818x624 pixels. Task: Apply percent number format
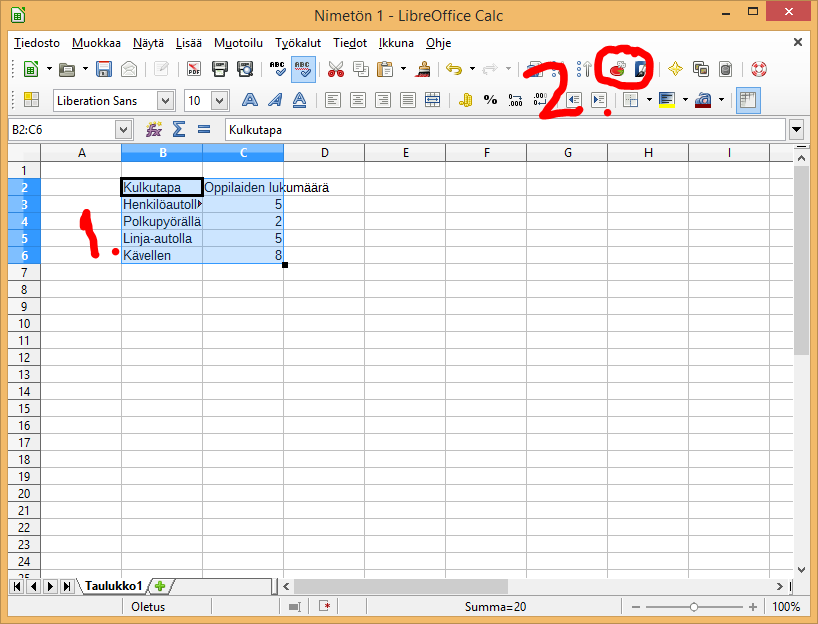tap(490, 100)
